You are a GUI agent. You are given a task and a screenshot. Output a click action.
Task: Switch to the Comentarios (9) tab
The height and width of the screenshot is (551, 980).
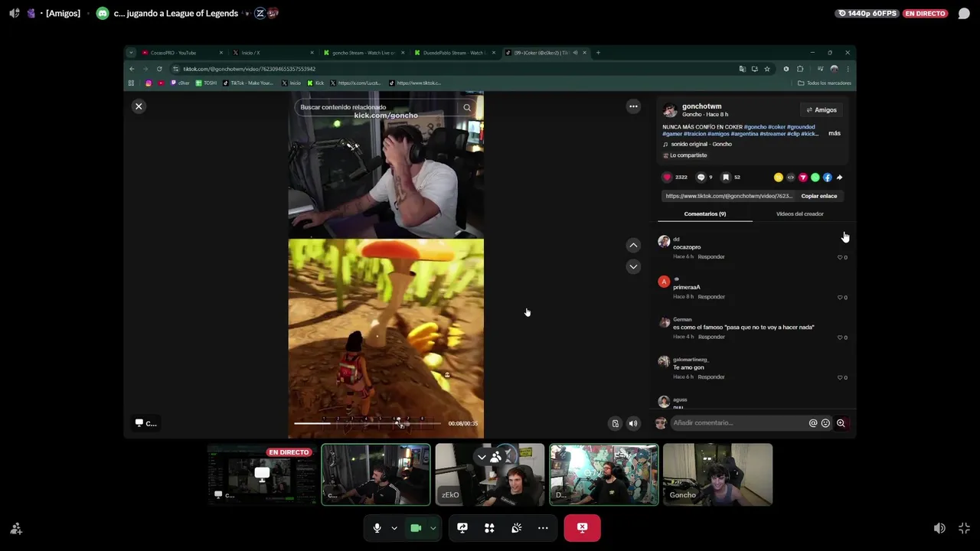(x=705, y=214)
